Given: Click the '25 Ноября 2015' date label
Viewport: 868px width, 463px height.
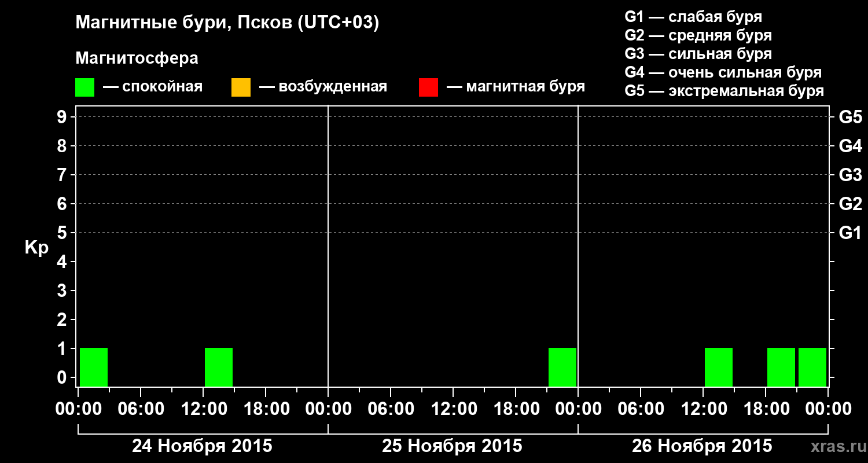Looking at the screenshot, I should click(x=452, y=446).
